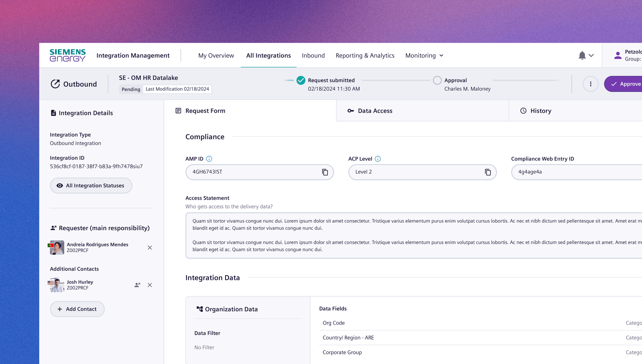Click the Request submitted checkmark
Viewport: 642px width, 364px height.
click(301, 81)
